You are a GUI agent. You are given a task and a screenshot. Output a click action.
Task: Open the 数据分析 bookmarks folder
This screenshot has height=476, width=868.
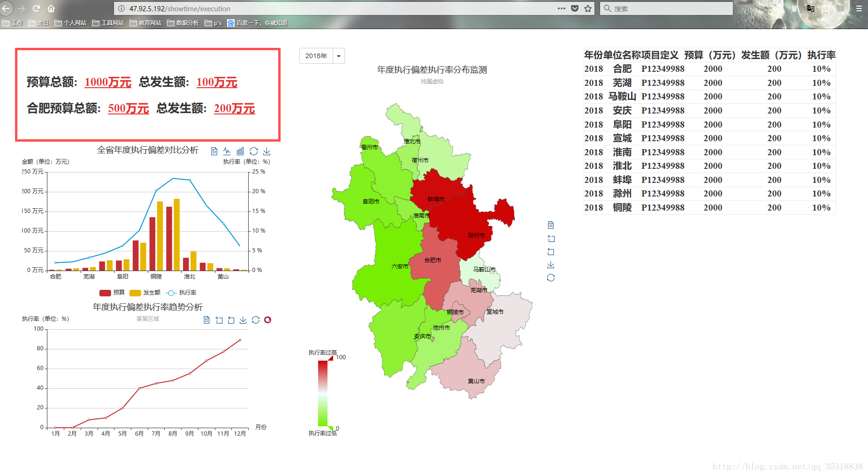[x=186, y=22]
